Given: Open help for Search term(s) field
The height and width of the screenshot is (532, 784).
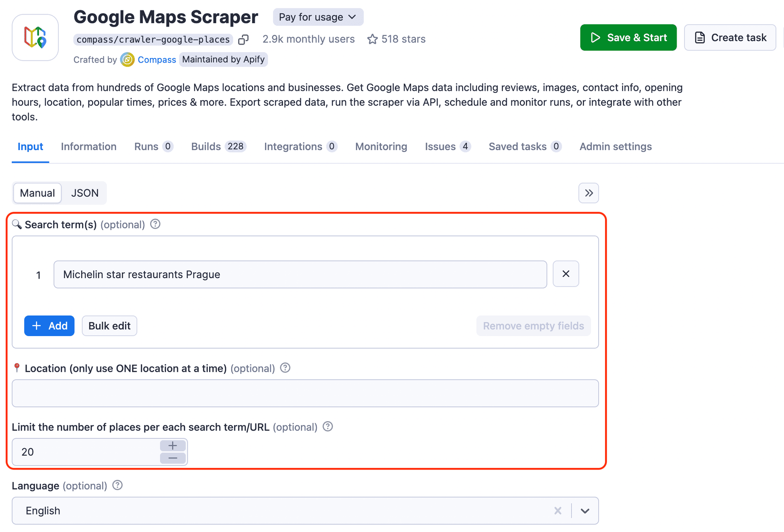Looking at the screenshot, I should pyautogui.click(x=155, y=224).
